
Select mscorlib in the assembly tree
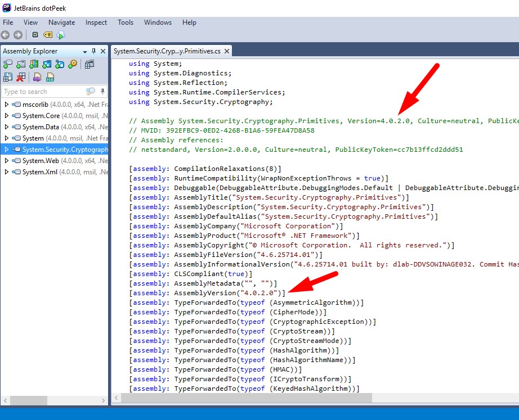(35, 105)
